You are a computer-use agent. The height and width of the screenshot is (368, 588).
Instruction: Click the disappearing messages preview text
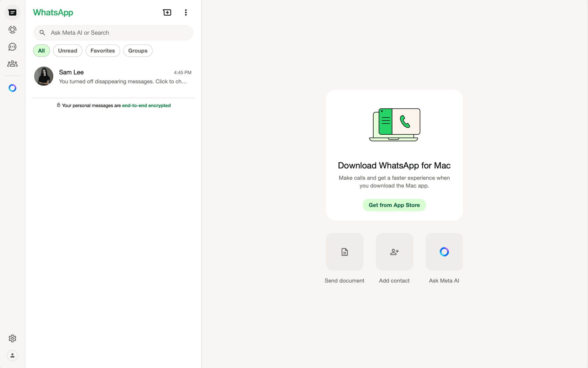pyautogui.click(x=123, y=82)
